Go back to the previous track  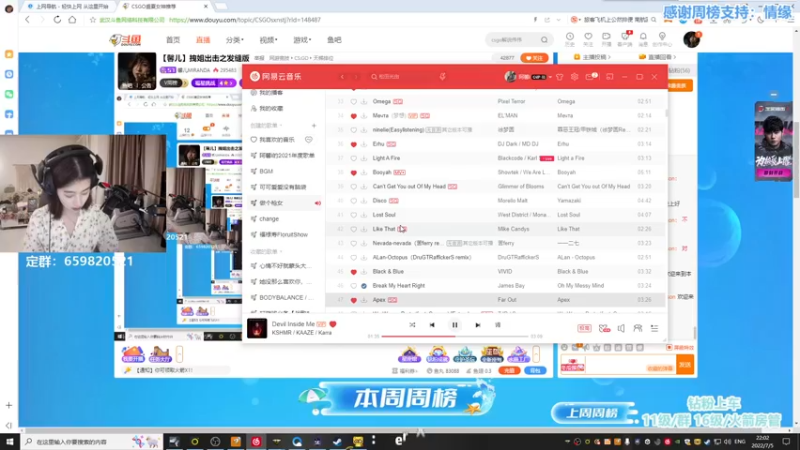point(432,325)
